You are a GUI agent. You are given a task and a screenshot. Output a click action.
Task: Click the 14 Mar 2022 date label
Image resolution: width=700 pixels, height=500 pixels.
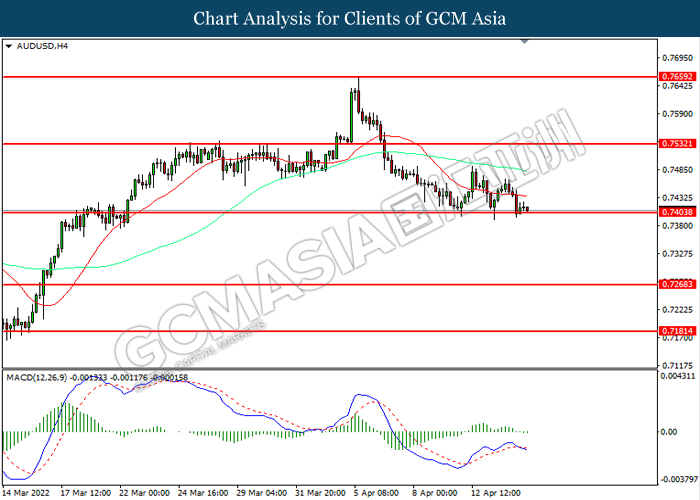pos(26,492)
